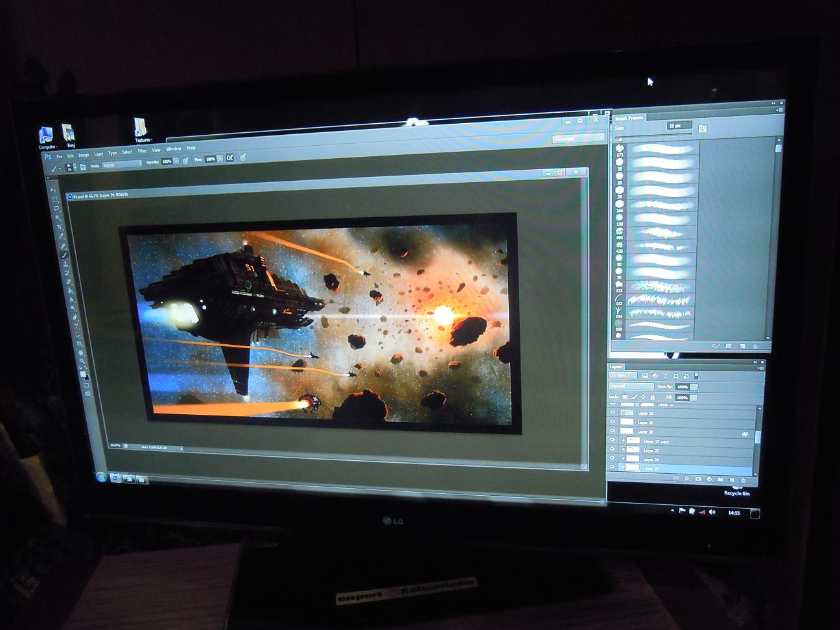Open the brush Mode dropdown in options bar
This screenshot has height=630, width=840.
122,165
